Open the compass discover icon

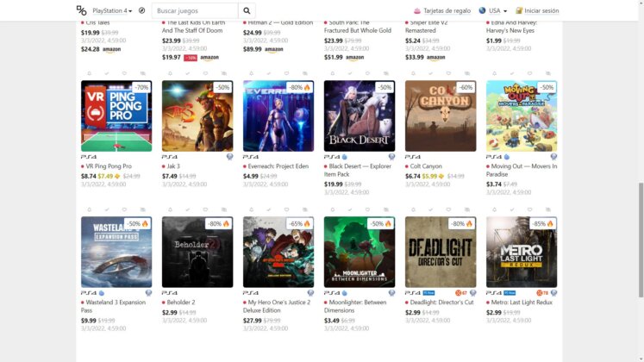141,10
